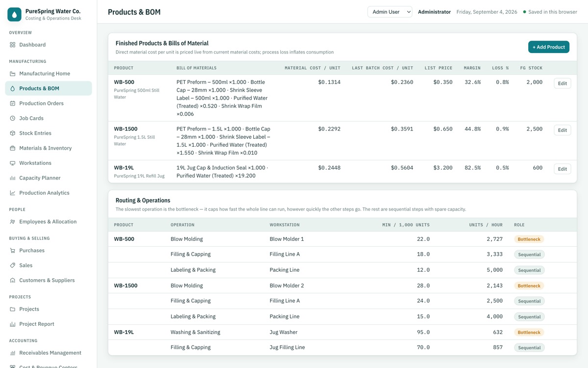Screen dimensions: 588x368
Task: Click the Last Batch Cost / Unit header
Action: click(x=382, y=68)
